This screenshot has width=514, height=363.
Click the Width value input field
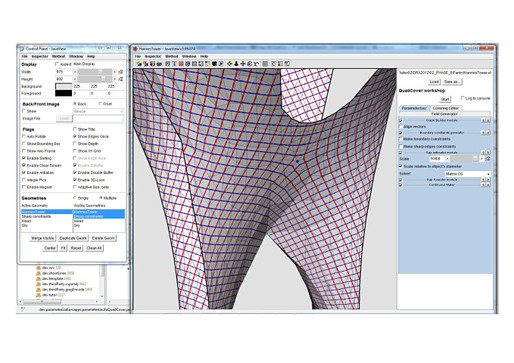(x=63, y=72)
